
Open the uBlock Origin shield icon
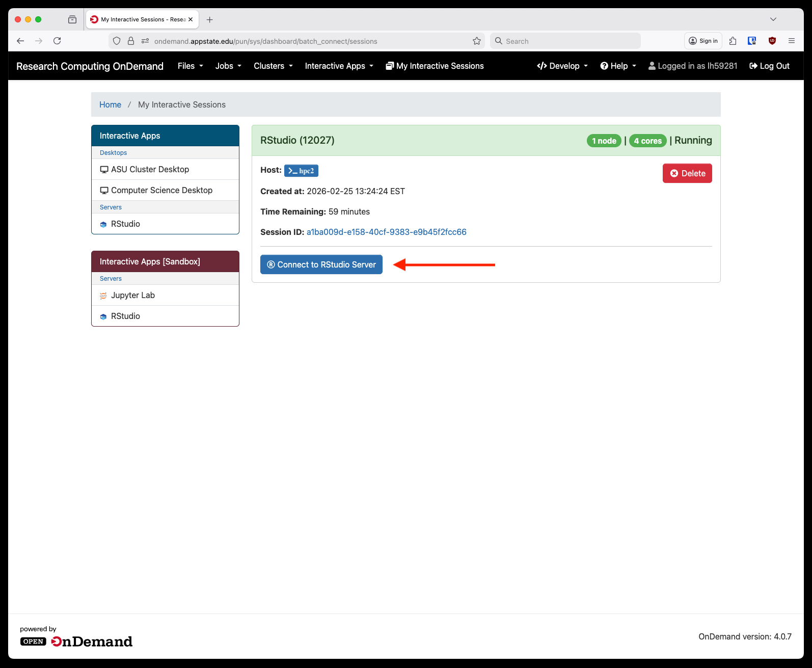772,41
